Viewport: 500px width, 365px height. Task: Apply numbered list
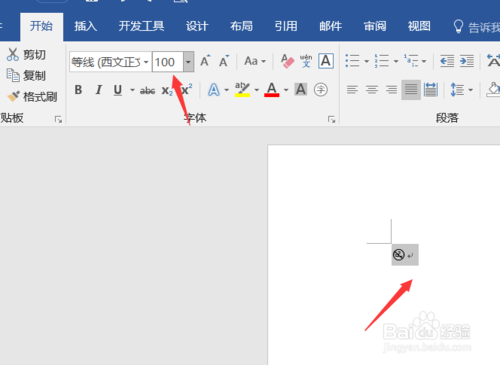point(381,61)
